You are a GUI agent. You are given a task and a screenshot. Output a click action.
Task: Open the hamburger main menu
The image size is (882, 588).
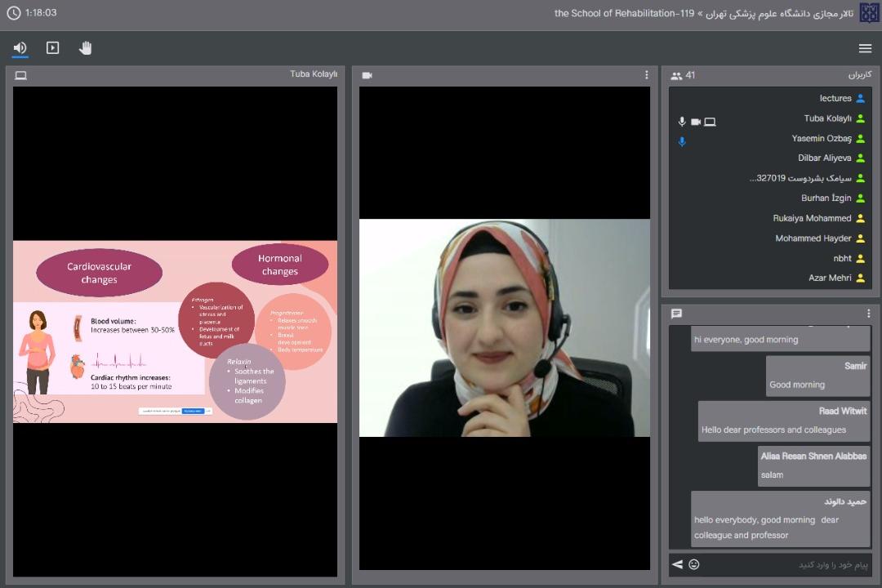[865, 49]
